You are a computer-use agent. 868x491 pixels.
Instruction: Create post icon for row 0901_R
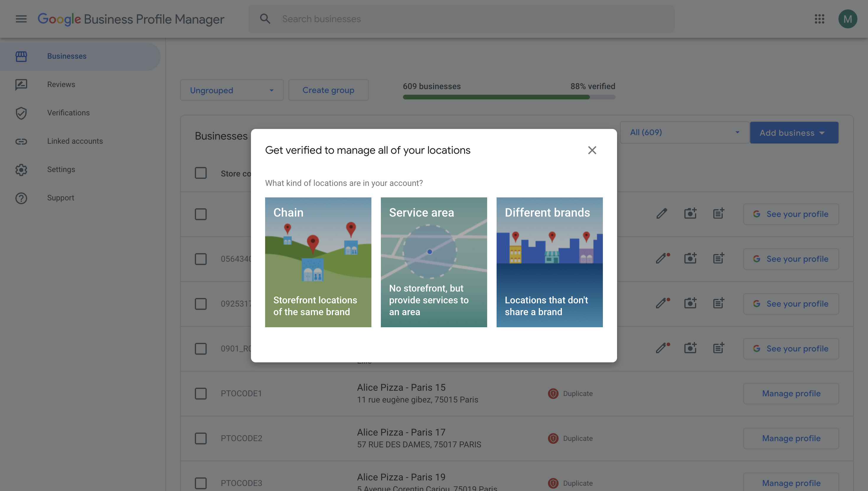719,348
